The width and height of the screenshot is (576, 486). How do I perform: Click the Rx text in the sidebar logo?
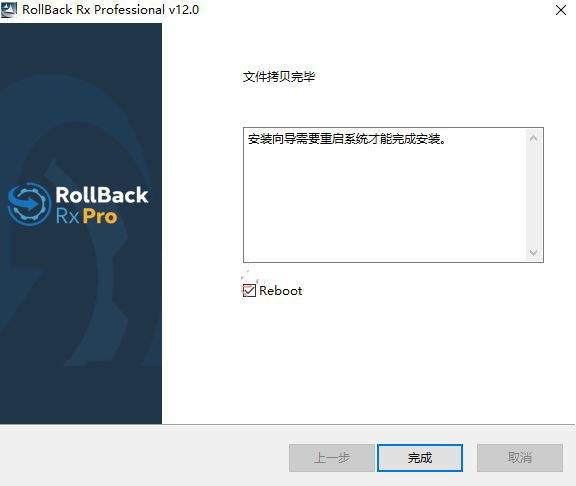68,216
